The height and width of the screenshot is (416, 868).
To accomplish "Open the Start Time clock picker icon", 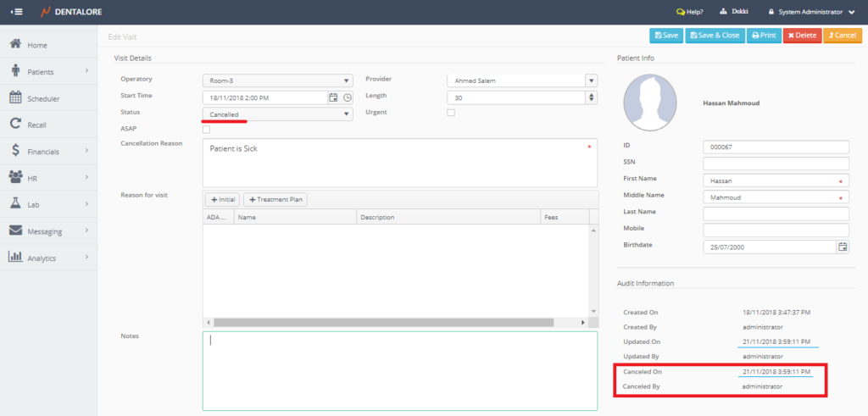I will [347, 97].
